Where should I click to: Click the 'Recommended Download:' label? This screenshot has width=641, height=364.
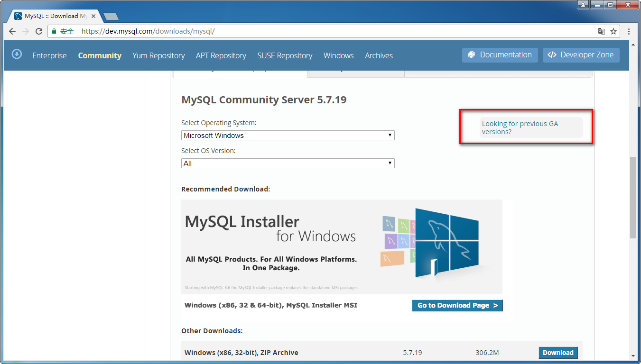click(225, 189)
